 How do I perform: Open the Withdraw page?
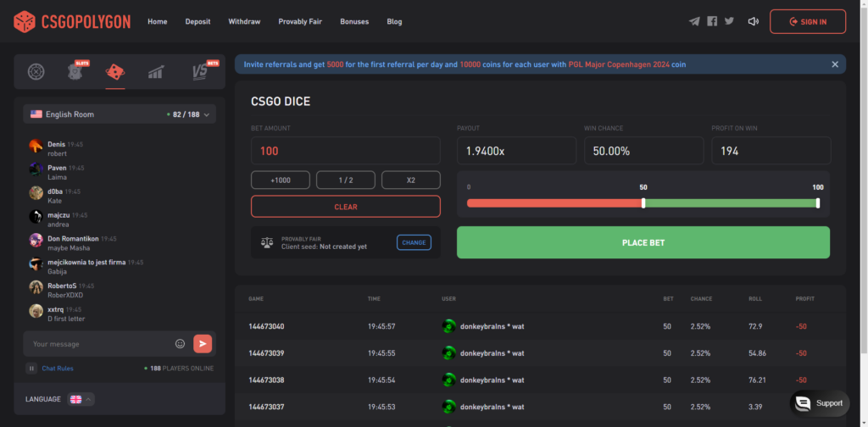click(244, 21)
